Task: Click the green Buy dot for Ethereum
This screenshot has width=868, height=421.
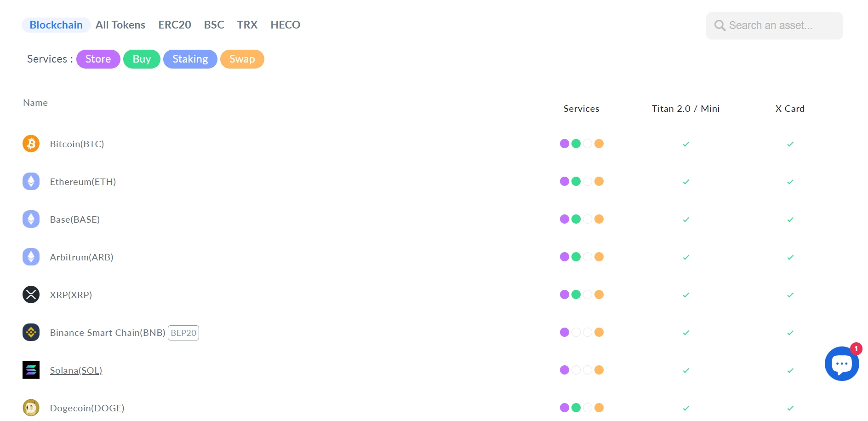Action: (x=576, y=181)
